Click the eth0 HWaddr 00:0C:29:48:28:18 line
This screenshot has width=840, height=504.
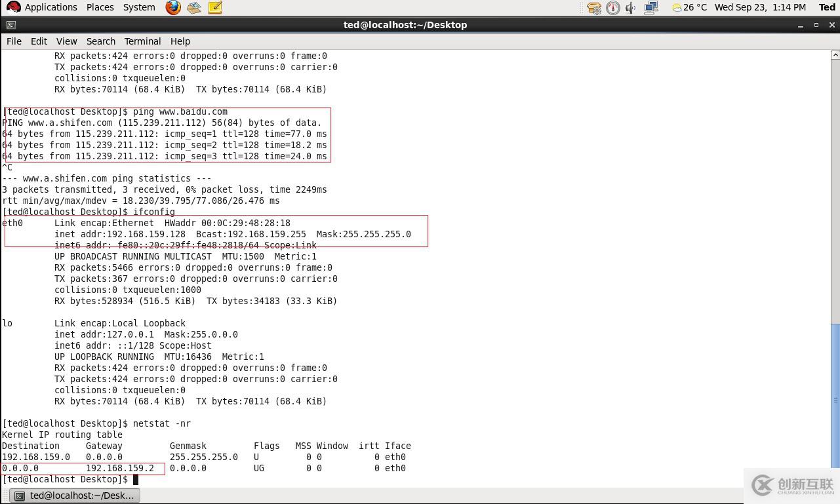click(146, 223)
